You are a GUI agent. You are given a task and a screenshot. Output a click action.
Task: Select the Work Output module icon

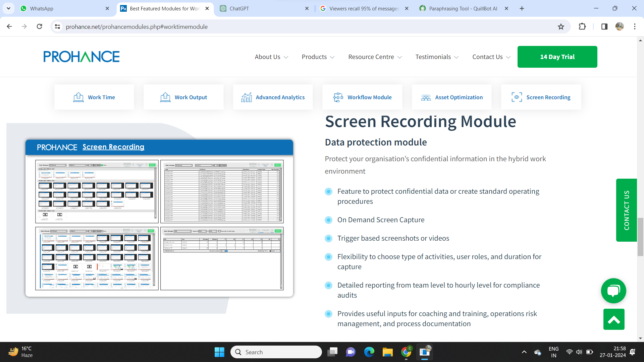(x=165, y=97)
